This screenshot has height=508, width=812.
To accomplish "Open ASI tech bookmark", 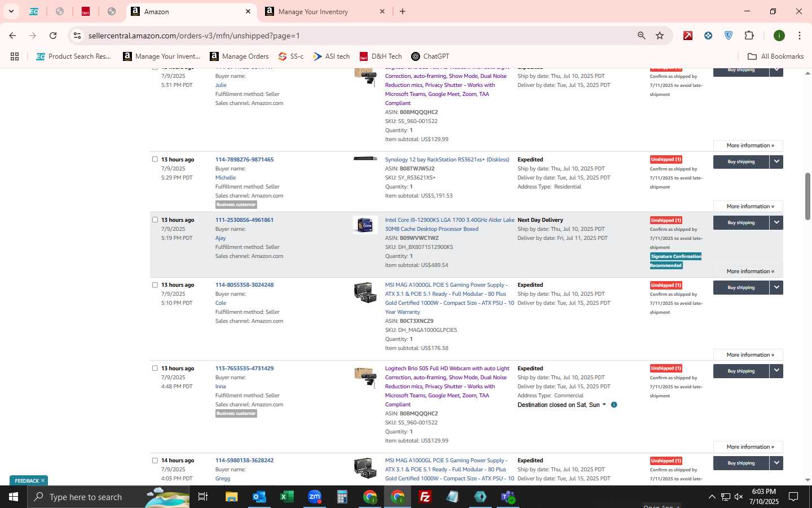I will coord(332,56).
